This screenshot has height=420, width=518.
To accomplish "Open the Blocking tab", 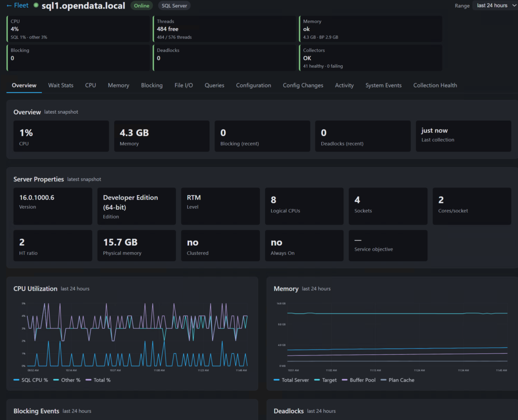I will point(152,85).
